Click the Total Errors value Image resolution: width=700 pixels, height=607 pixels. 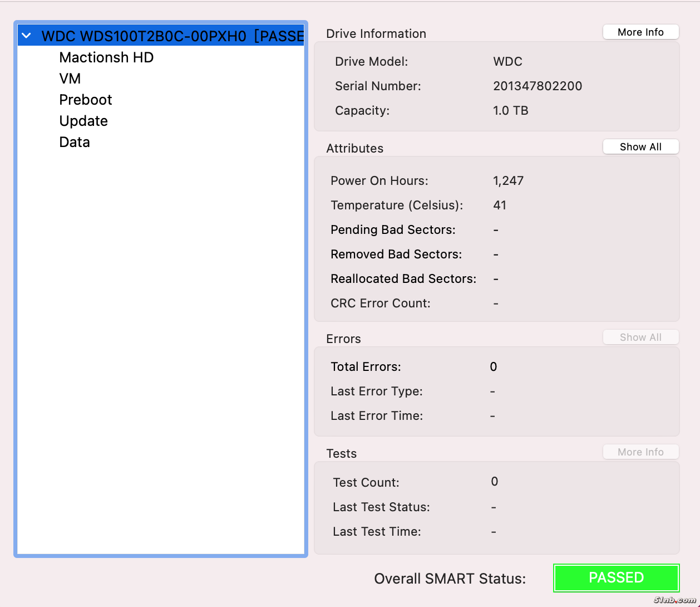click(494, 366)
